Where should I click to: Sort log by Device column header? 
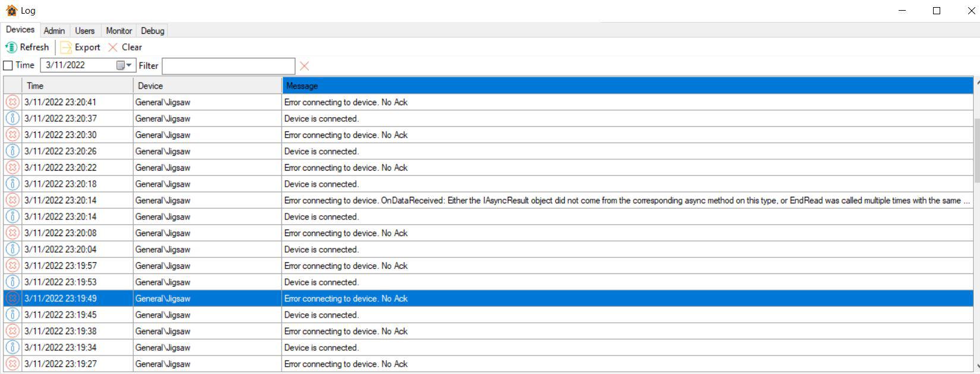pos(207,86)
